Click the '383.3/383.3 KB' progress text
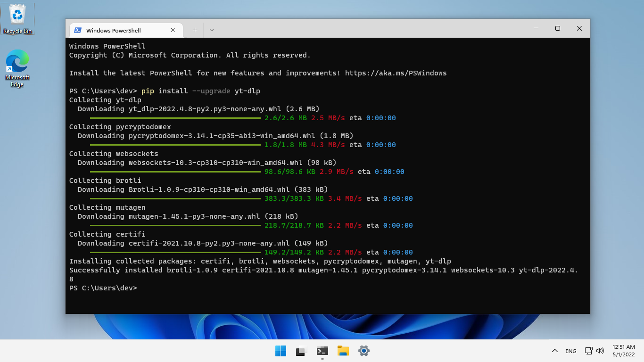 [x=294, y=198]
